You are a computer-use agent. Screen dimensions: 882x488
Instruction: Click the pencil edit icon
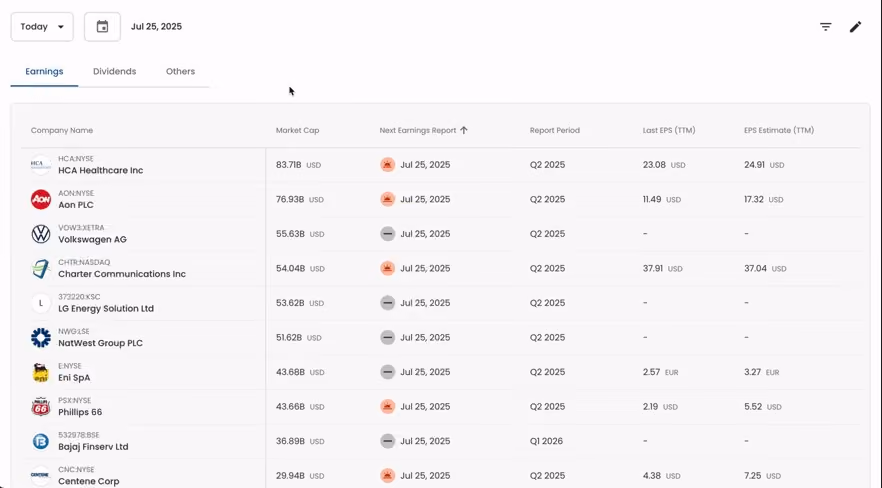coord(856,26)
